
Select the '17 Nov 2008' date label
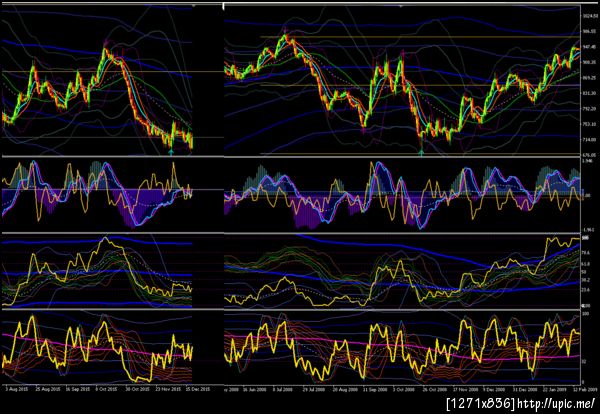pos(466,390)
